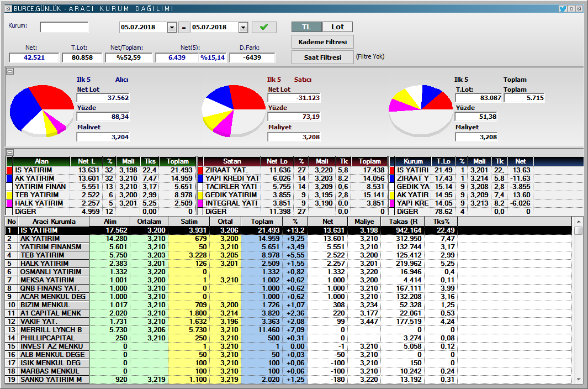588x389 pixels.
Task: Click the T.Lot value field 80.858
Action: (82, 57)
